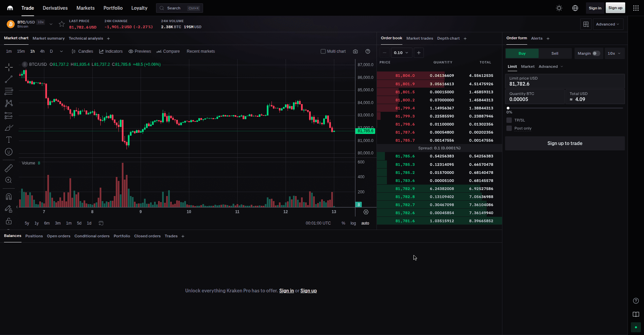
Task: Switch to Alerts tab
Action: coord(537,38)
